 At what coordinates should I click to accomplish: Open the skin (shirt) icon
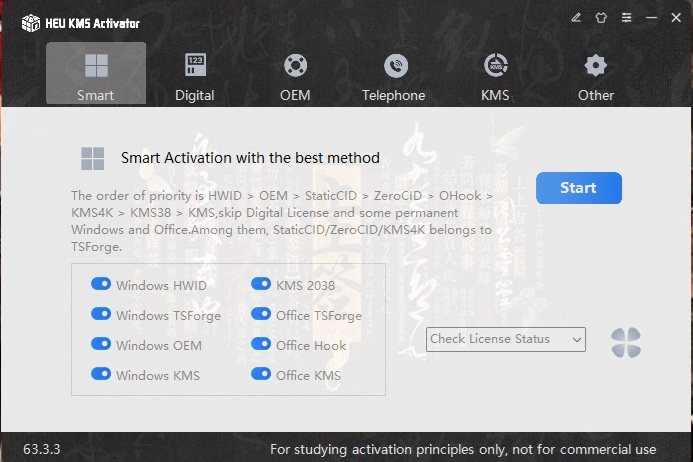601,18
